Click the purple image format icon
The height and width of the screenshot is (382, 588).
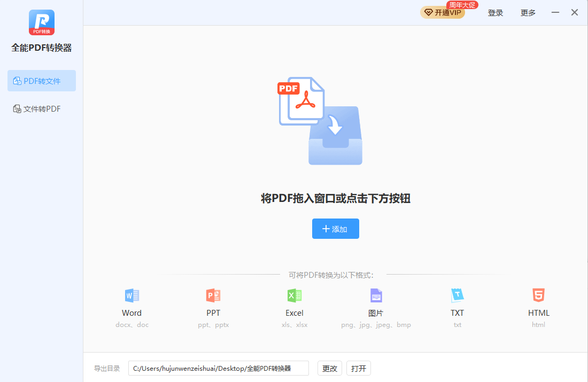376,295
